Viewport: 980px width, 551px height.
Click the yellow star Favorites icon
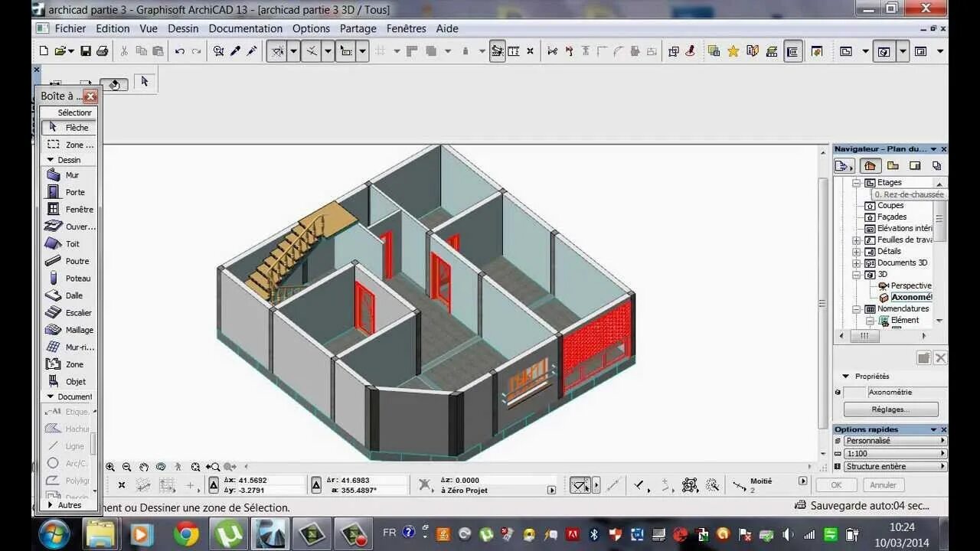click(733, 51)
